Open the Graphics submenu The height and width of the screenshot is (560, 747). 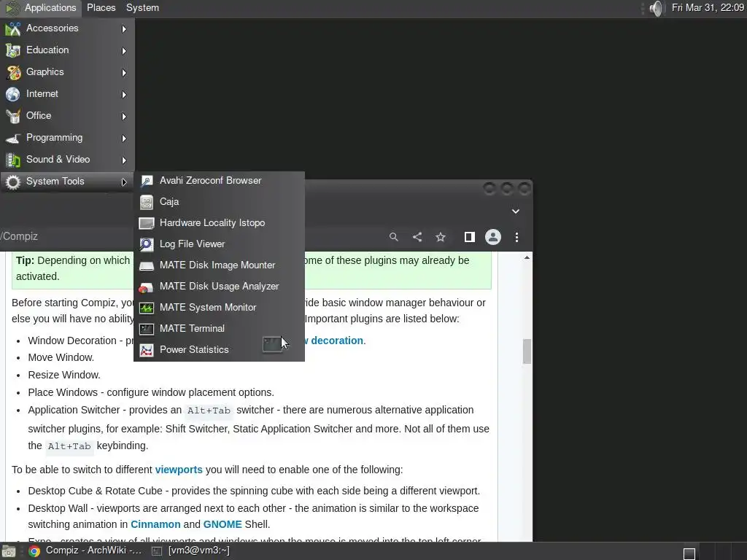(x=67, y=72)
